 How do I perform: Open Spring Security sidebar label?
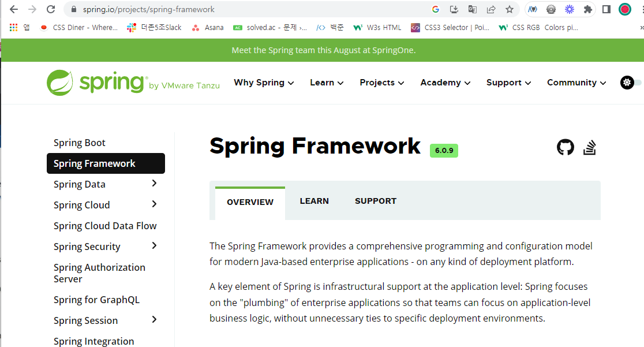click(x=87, y=247)
